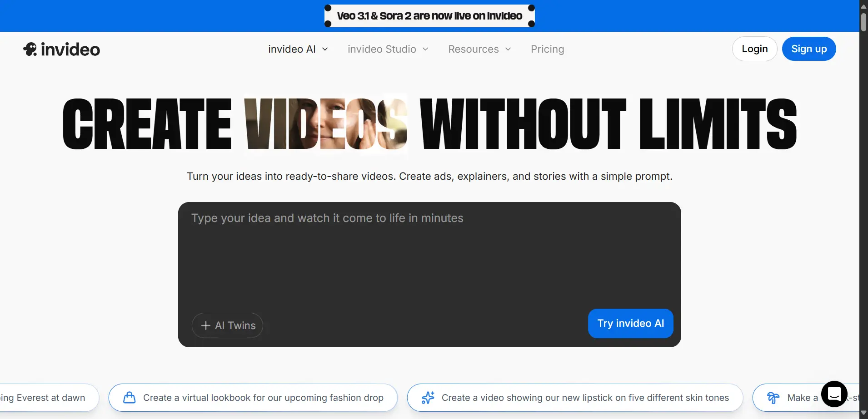
Task: Click the sparkle icon on lipstick prompt
Action: pos(428,398)
